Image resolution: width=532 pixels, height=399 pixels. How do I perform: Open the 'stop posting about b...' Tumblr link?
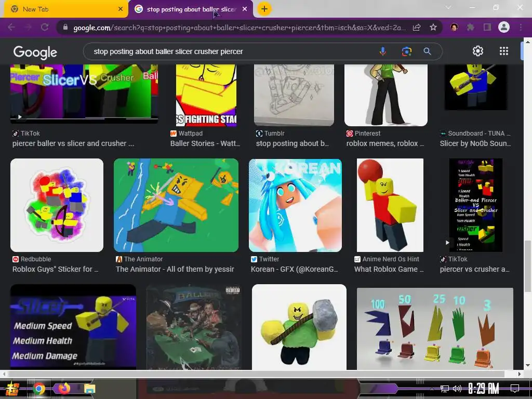point(292,143)
